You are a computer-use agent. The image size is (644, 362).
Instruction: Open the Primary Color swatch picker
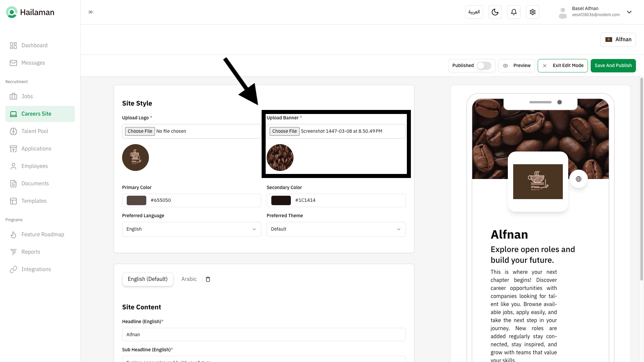coord(136,200)
